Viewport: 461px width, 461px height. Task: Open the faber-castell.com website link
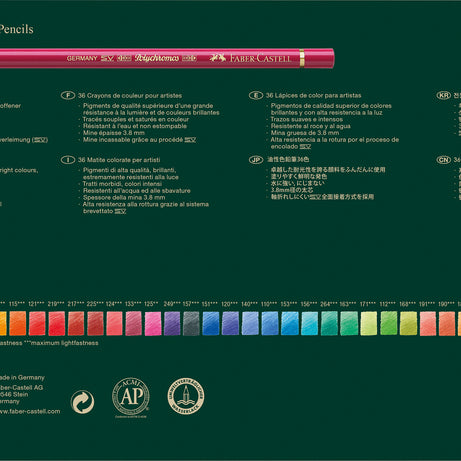29,411
